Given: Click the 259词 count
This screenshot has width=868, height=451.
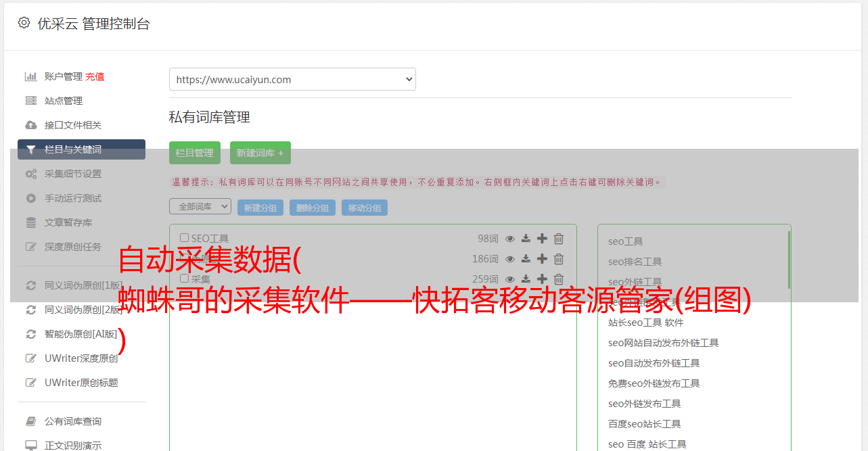Looking at the screenshot, I should (485, 279).
